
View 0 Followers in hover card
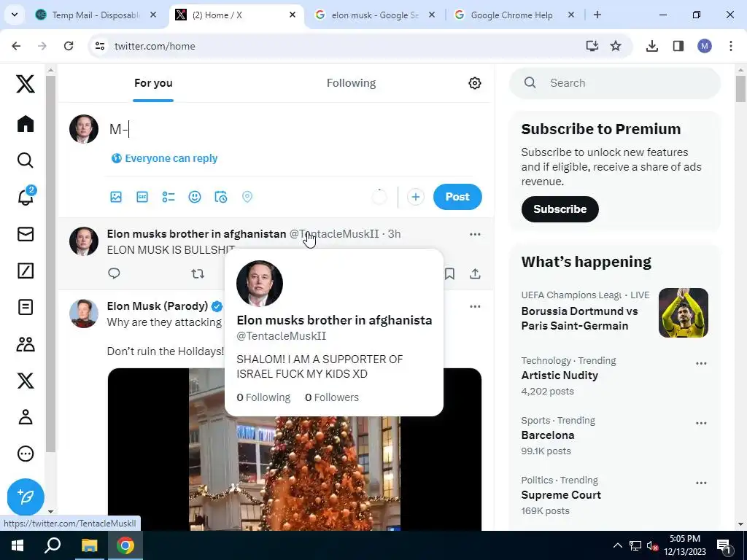point(332,397)
